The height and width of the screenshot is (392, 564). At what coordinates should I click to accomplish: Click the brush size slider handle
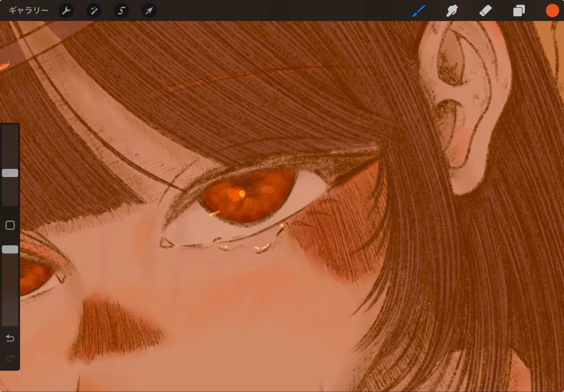coord(10,173)
